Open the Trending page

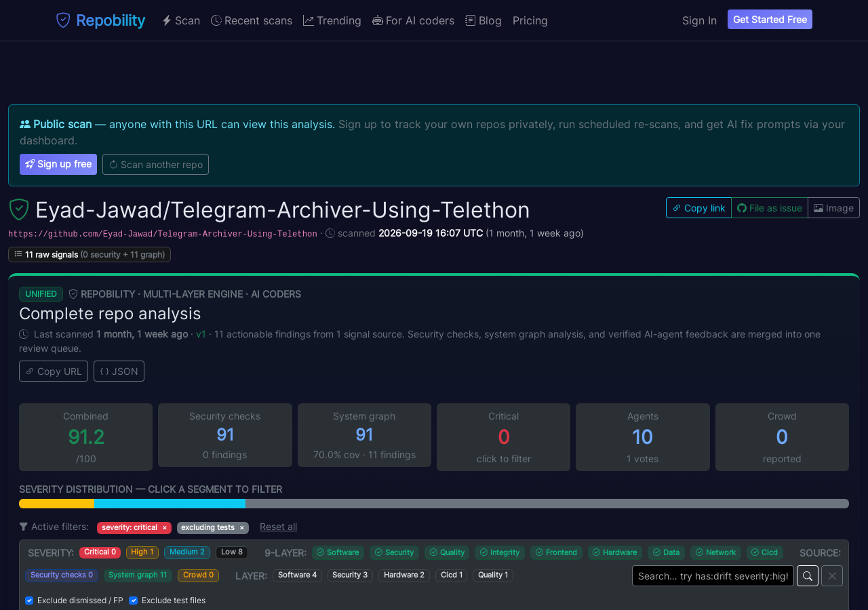[x=332, y=20]
